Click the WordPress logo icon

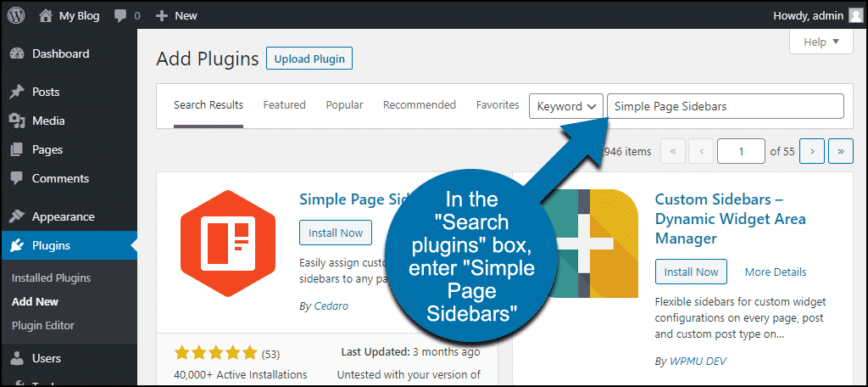tap(16, 15)
